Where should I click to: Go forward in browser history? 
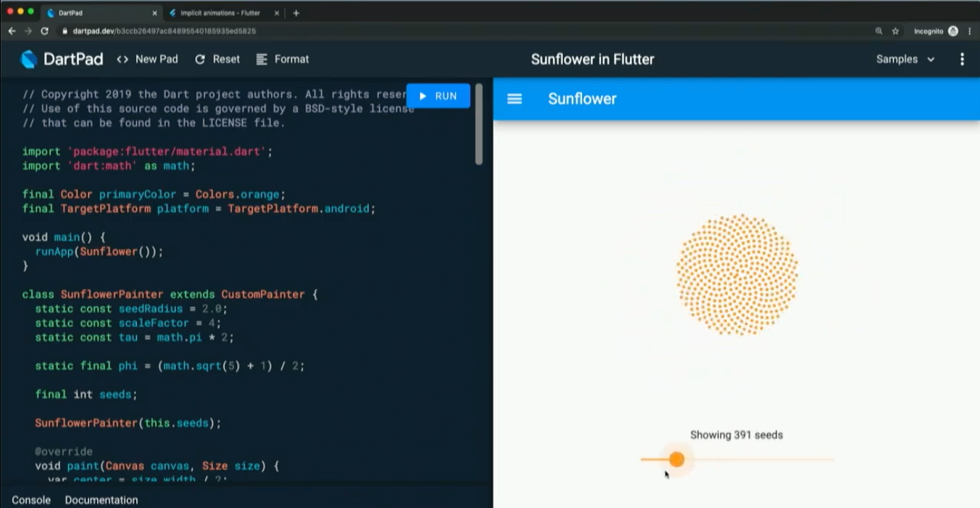[28, 31]
